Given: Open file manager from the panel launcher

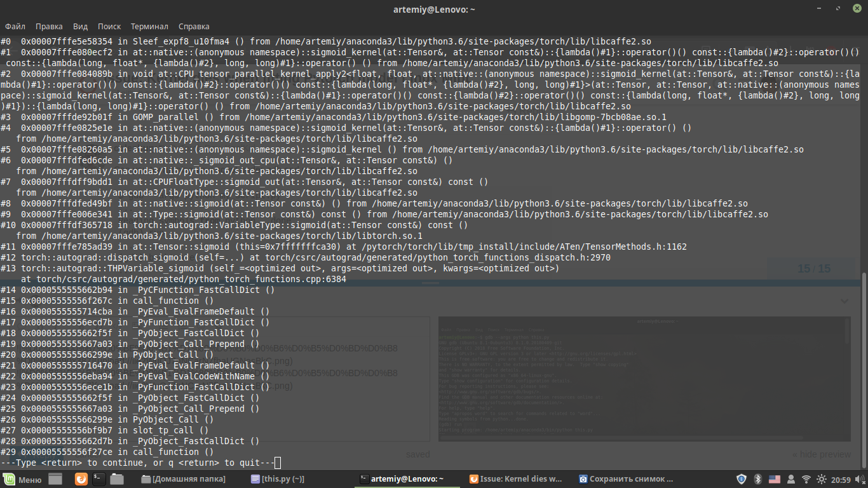Looking at the screenshot, I should (x=116, y=479).
